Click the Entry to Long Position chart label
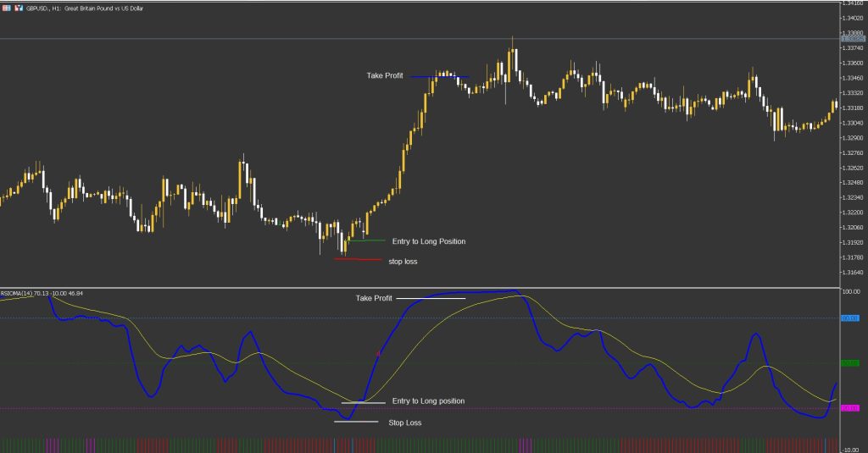The image size is (868, 453). pos(428,241)
